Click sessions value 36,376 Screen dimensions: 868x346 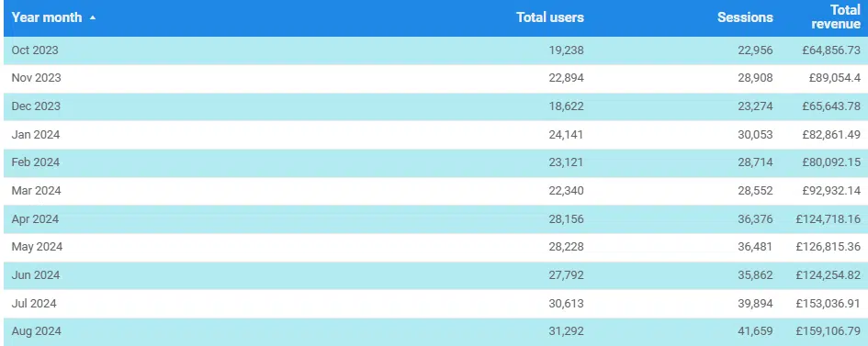[x=755, y=218]
